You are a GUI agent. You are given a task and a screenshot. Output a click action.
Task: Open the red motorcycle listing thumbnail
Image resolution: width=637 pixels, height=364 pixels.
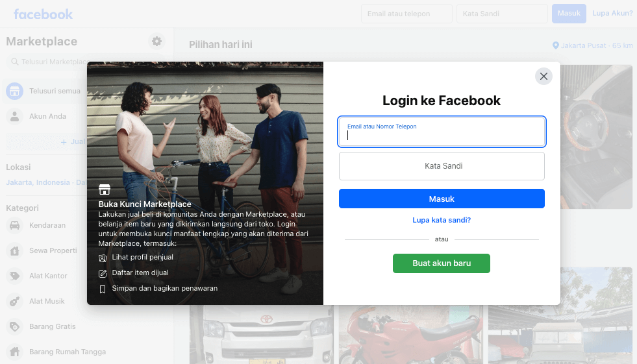(x=411, y=334)
